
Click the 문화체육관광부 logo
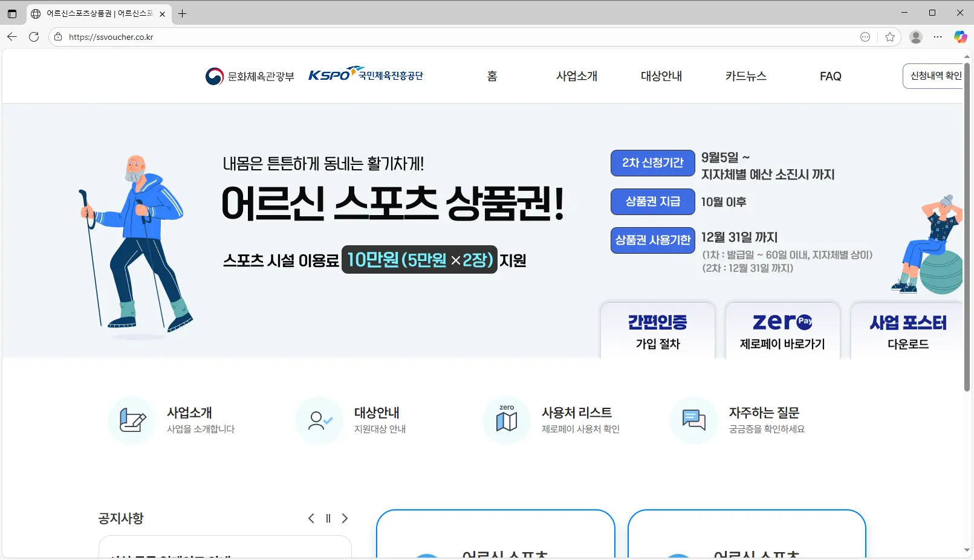point(249,76)
